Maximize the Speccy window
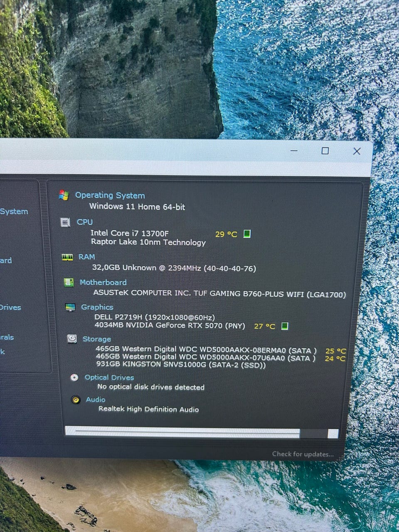 click(x=325, y=151)
